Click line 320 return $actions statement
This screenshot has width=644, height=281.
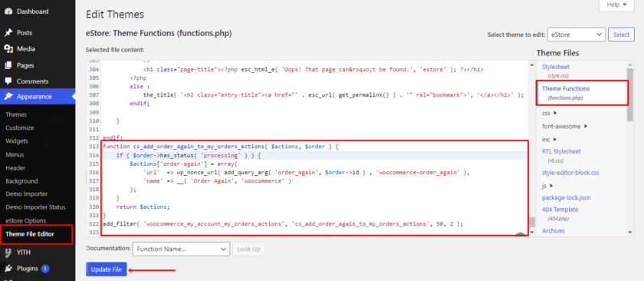[143, 207]
